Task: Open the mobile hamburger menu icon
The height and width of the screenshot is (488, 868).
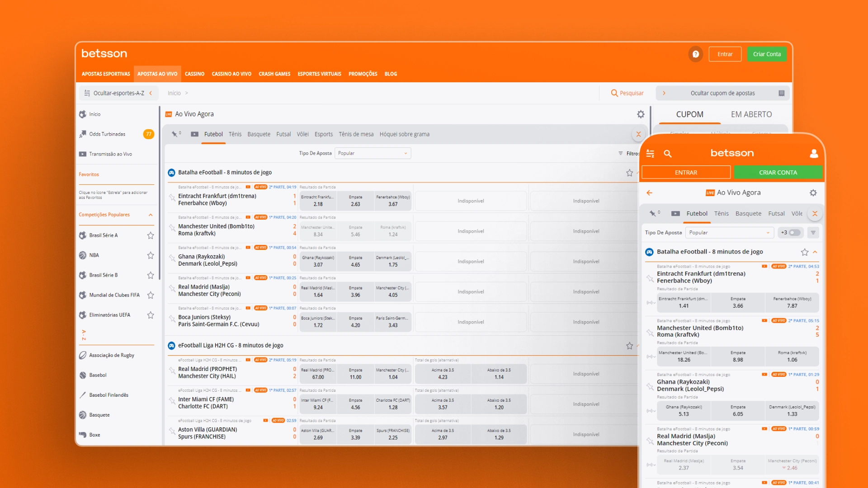Action: pyautogui.click(x=650, y=154)
